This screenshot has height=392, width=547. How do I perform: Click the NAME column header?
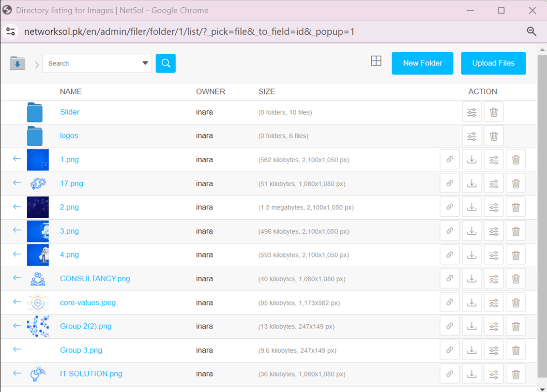coord(71,91)
